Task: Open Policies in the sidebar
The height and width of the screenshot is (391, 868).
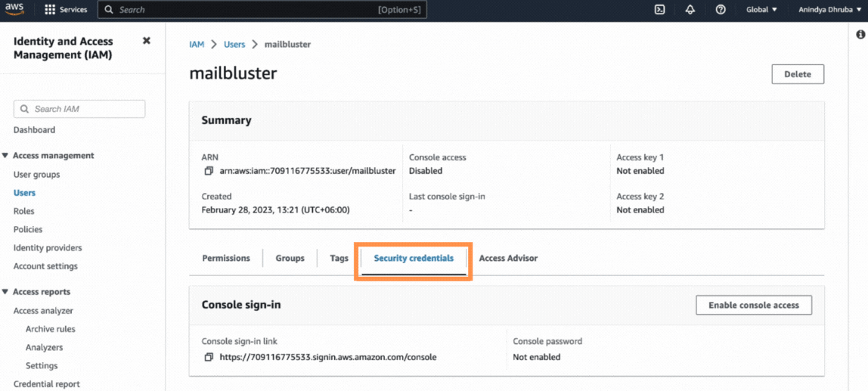Action: [28, 229]
